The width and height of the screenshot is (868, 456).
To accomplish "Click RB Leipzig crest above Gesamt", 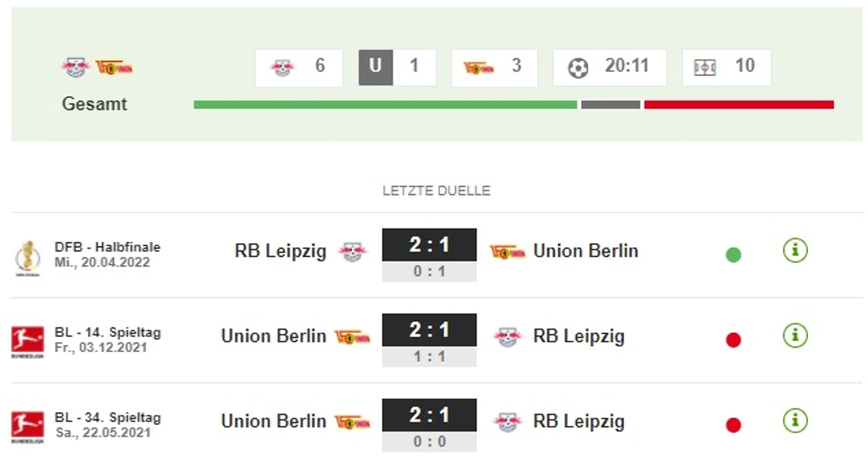I will click(x=76, y=67).
